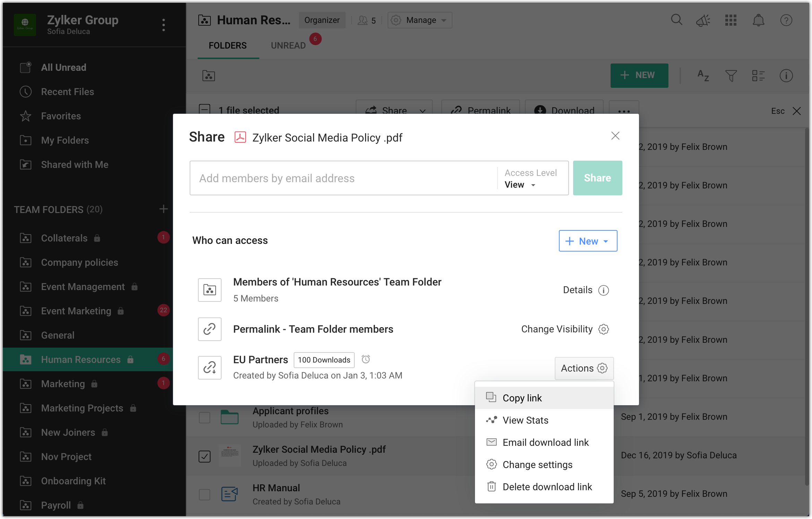The width and height of the screenshot is (812, 519).
Task: Select Delete download link option
Action: (547, 487)
